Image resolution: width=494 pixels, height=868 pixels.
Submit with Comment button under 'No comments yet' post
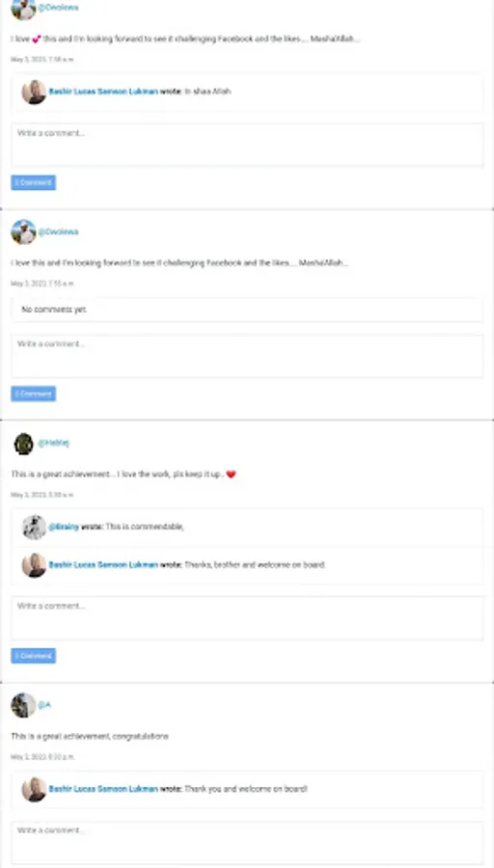tap(33, 393)
